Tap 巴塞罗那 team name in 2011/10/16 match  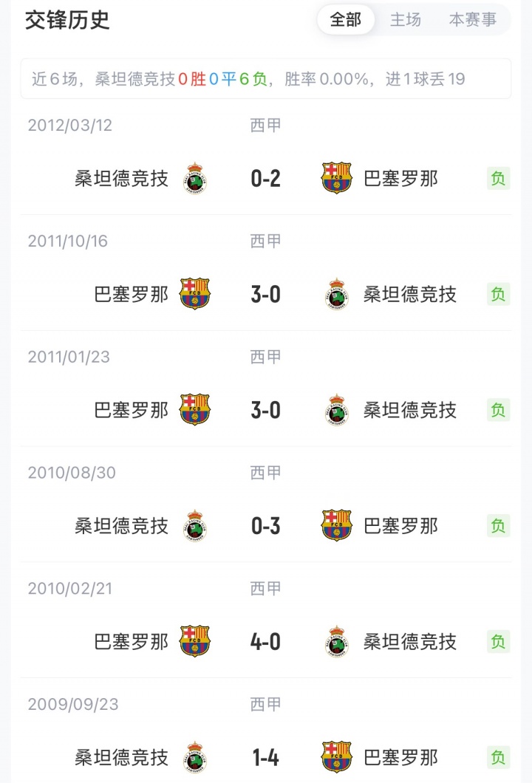[132, 294]
